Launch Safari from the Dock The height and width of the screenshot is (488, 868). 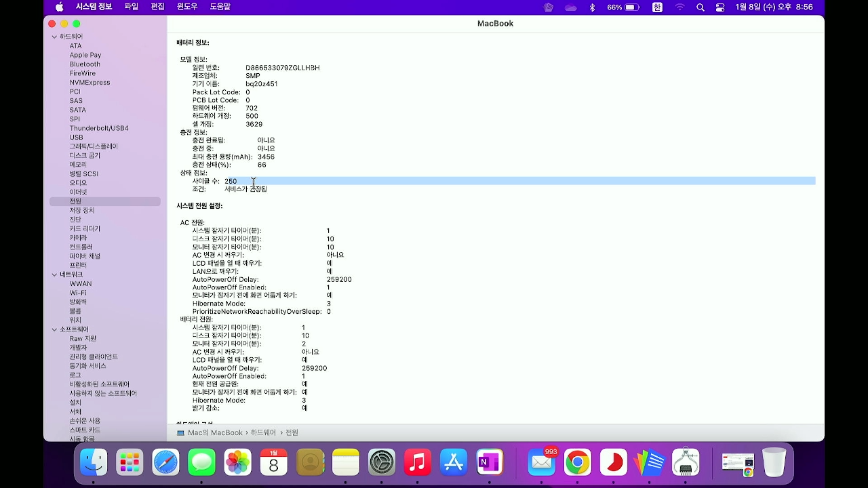pyautogui.click(x=165, y=463)
